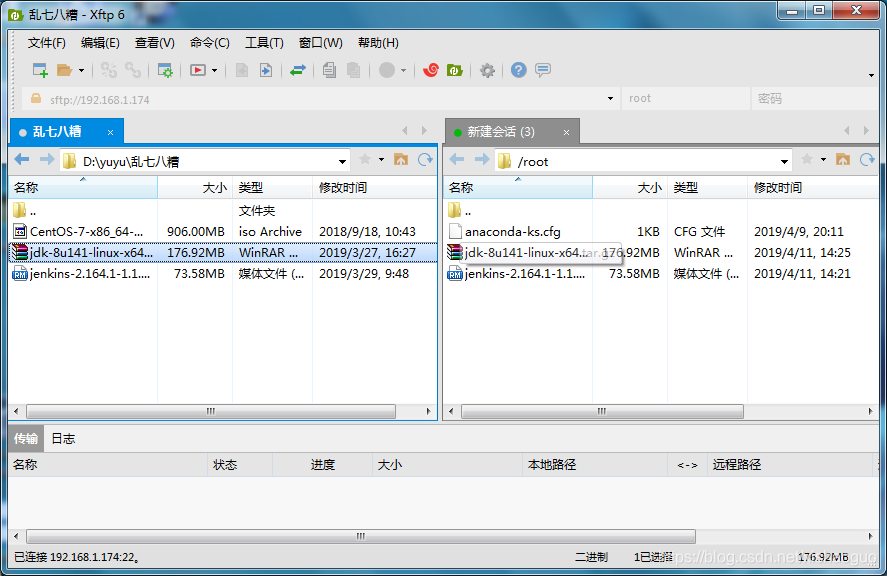Close the 新建会话 (3) tab
The width and height of the screenshot is (887, 576).
[x=566, y=132]
